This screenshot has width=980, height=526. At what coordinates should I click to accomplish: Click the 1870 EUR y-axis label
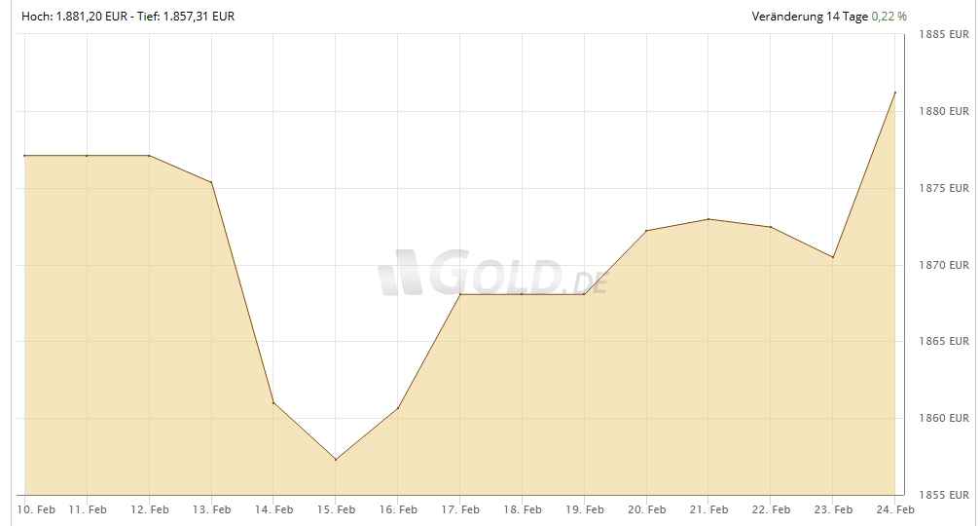point(944,265)
